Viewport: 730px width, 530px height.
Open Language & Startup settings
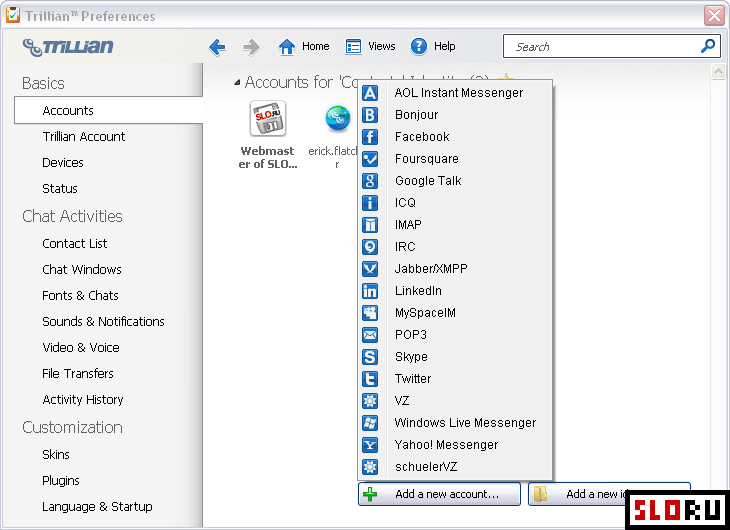point(97,507)
